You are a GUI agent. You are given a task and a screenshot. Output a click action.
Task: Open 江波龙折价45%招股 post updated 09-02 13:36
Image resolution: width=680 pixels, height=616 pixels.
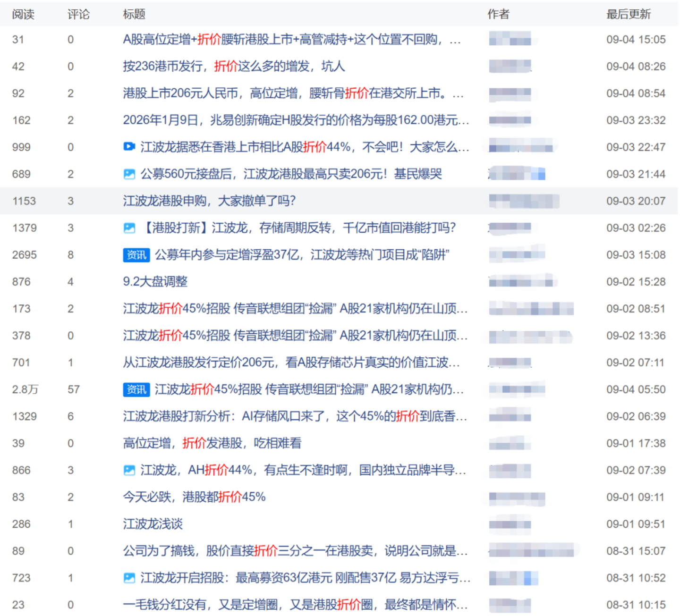coord(295,336)
